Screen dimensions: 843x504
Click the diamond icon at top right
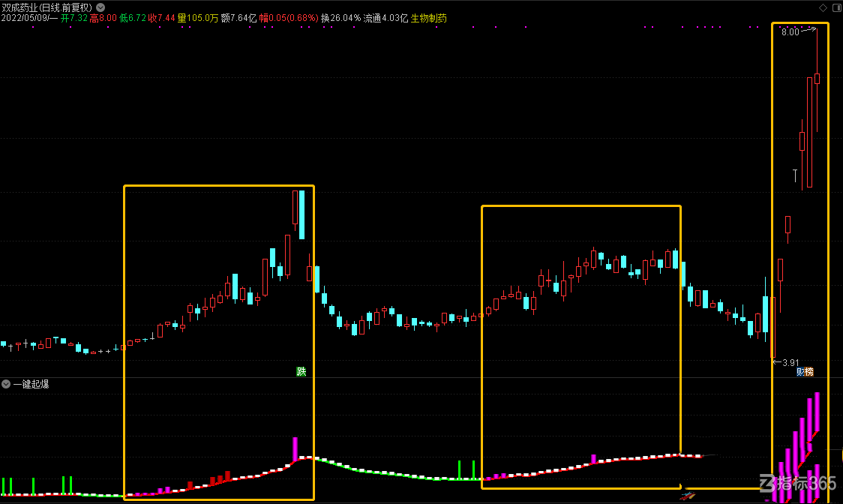(823, 7)
